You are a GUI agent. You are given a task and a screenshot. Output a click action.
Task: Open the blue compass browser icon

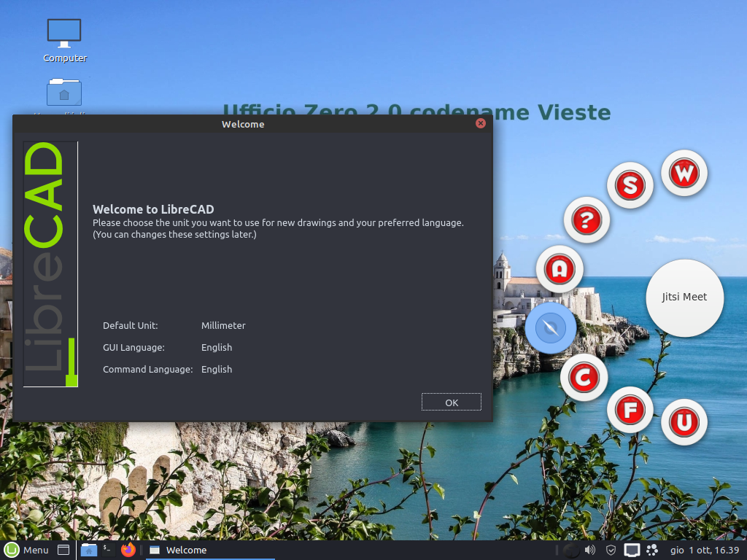tap(551, 328)
